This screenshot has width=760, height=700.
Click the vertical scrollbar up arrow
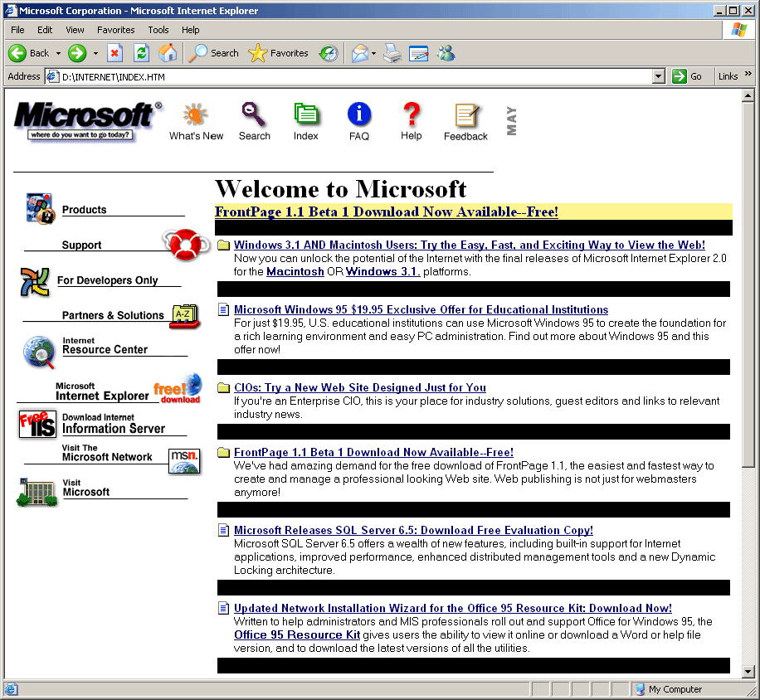click(748, 95)
